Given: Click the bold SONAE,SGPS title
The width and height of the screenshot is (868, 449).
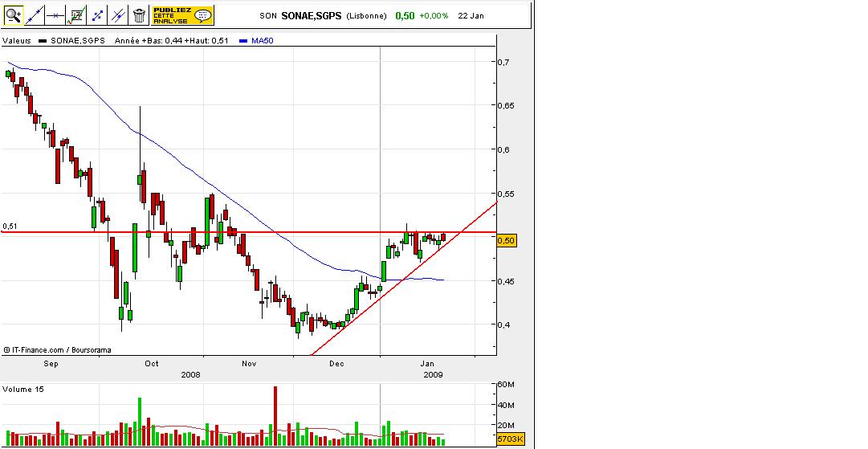Looking at the screenshot, I should [312, 15].
